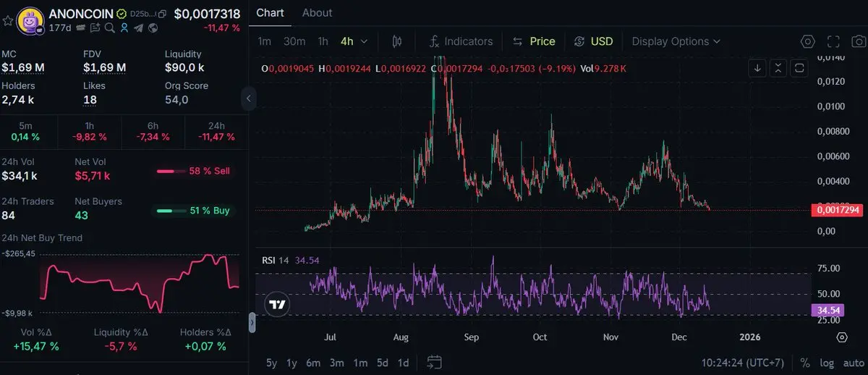Viewport: 868px width, 375px height.
Task: Open the time zone 10:24:24 (UTC+7) menu
Action: 741,363
